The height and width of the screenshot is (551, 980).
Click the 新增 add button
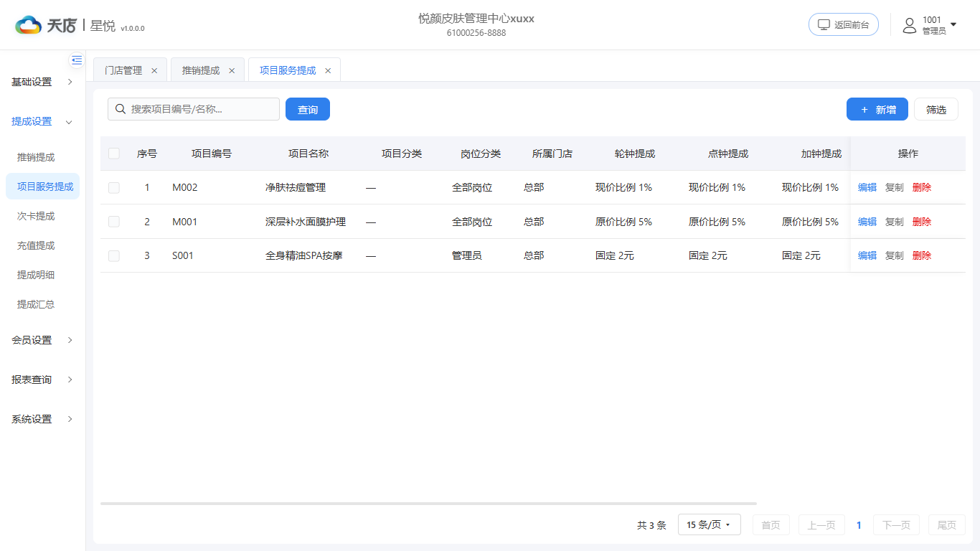click(877, 109)
